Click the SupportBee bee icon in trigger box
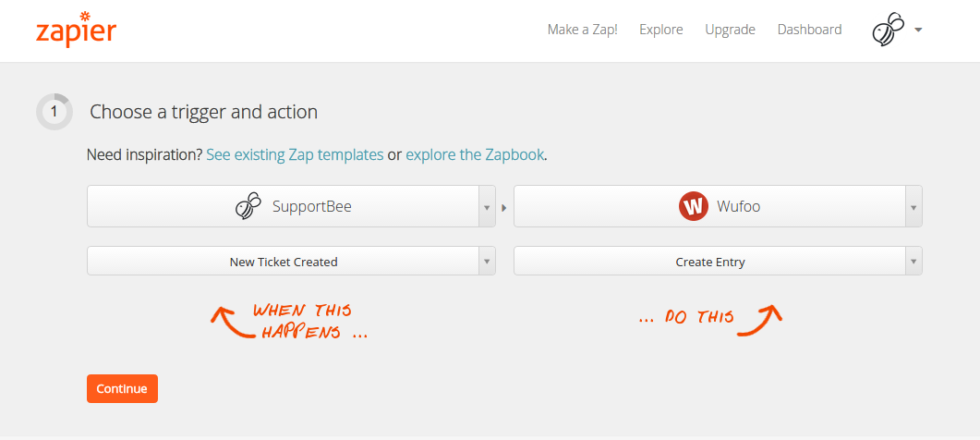This screenshot has height=440, width=980. pyautogui.click(x=248, y=206)
